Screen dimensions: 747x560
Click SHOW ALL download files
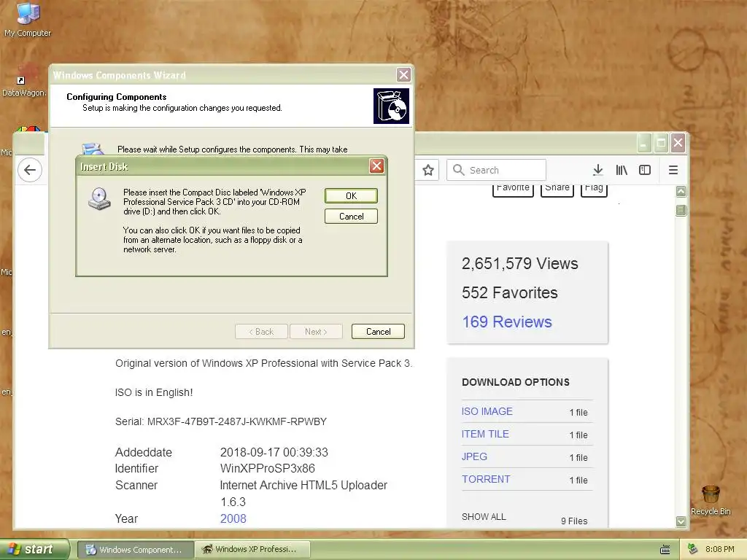coord(484,517)
